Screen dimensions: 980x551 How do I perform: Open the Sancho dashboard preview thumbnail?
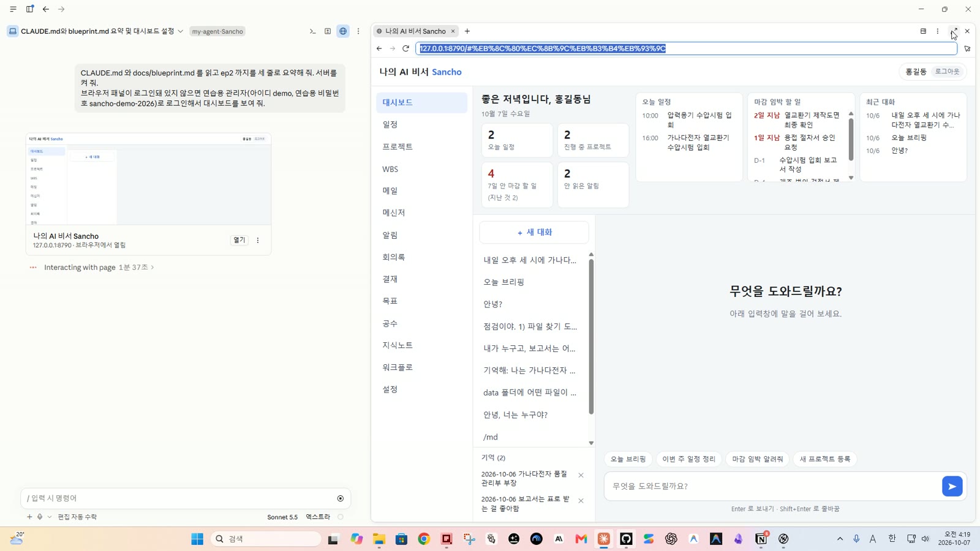(x=148, y=179)
